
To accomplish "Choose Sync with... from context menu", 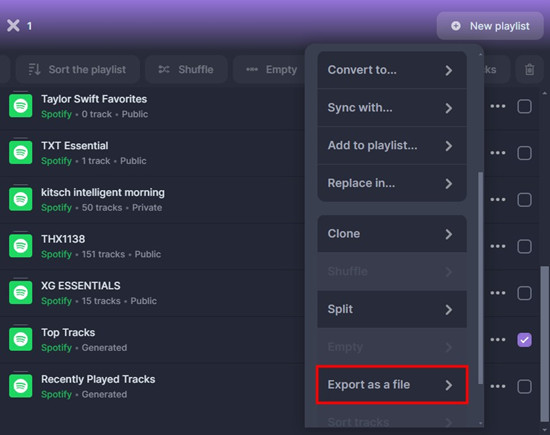I will (392, 108).
